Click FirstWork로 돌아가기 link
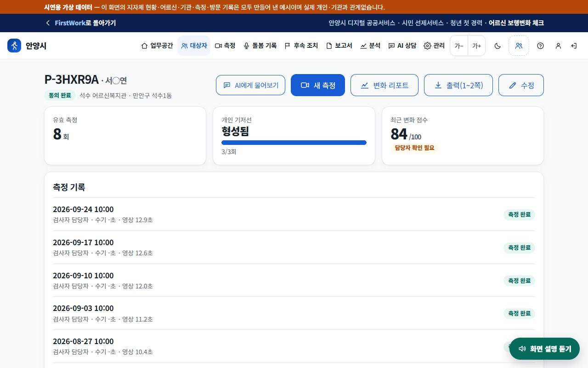This screenshot has width=588, height=368. coord(80,23)
